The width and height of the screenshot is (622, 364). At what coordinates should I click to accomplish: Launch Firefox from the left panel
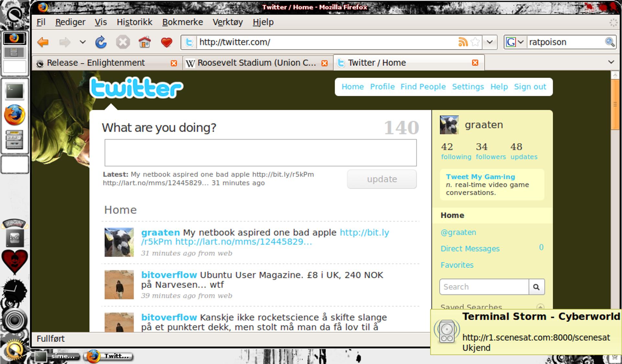click(15, 115)
